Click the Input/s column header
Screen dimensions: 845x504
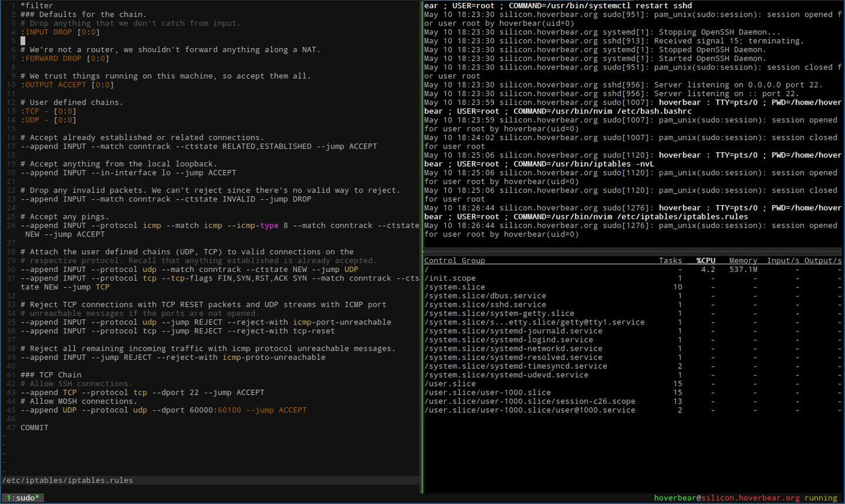(x=783, y=260)
